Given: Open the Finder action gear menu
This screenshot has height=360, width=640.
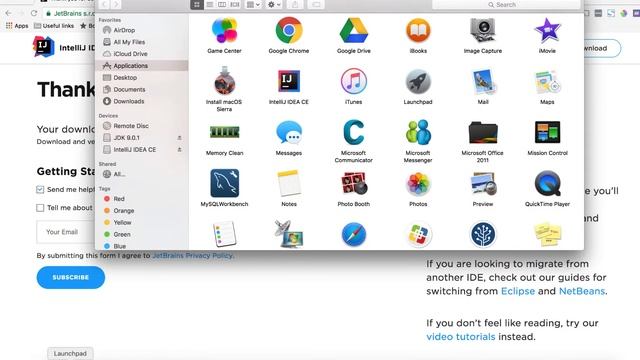Looking at the screenshot, I should [274, 4].
